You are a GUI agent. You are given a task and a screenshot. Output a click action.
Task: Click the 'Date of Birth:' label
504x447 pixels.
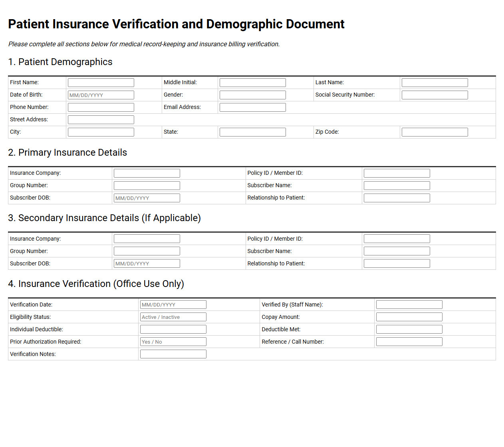(26, 95)
